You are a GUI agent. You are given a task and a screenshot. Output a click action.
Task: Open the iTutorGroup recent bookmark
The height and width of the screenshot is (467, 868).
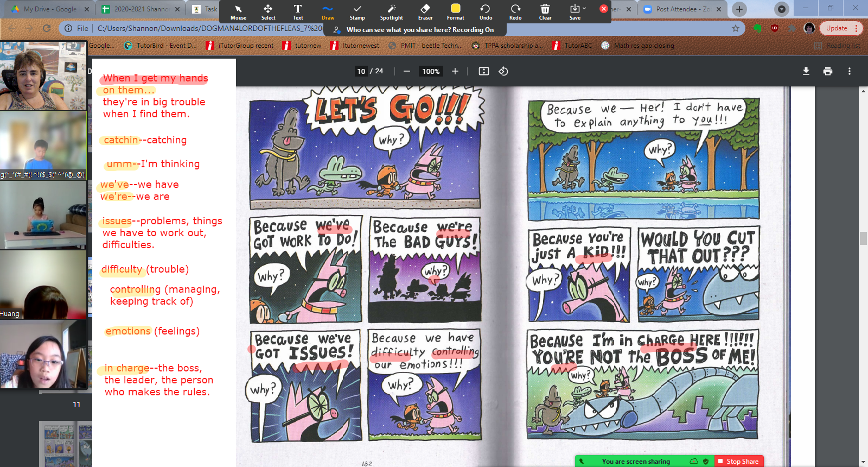(240, 46)
